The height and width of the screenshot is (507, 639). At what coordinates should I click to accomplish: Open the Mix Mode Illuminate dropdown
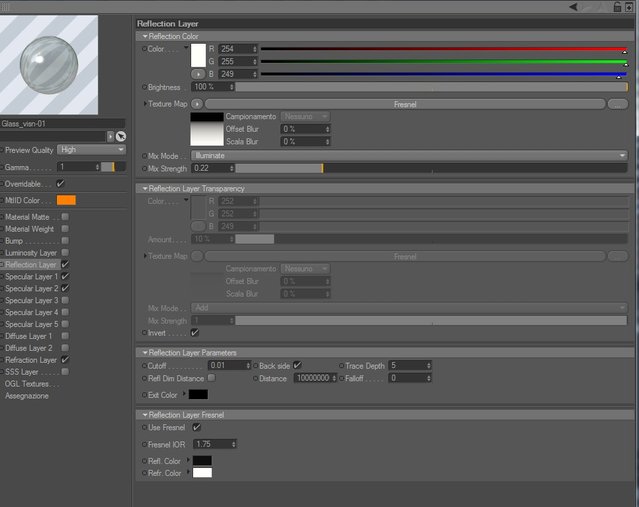pyautogui.click(x=409, y=156)
